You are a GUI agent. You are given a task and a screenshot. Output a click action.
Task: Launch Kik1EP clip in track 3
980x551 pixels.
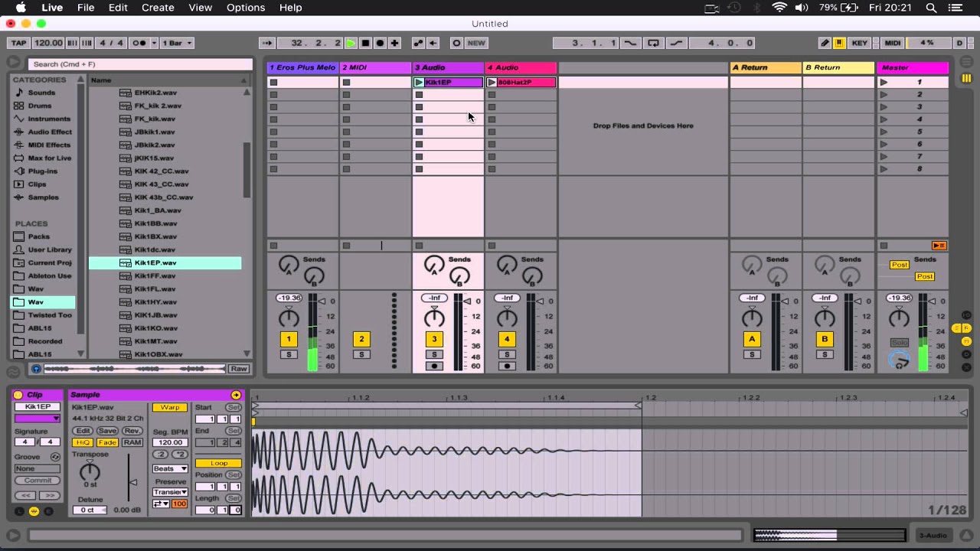pyautogui.click(x=419, y=82)
